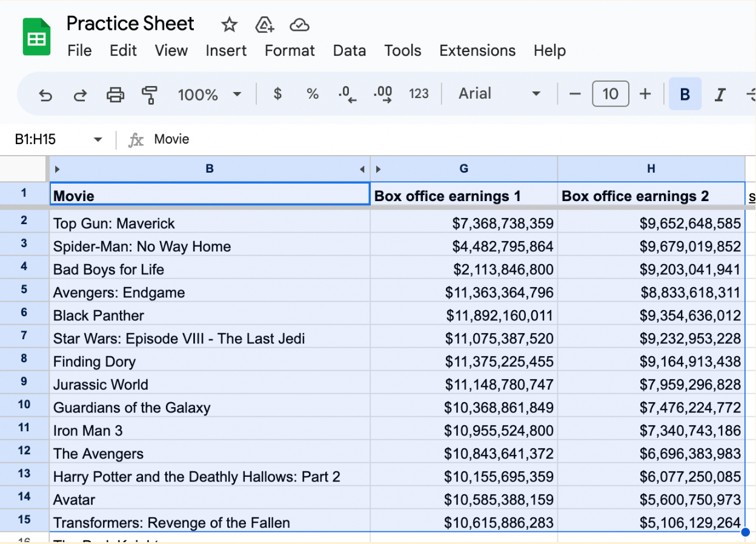This screenshot has width=756, height=544.
Task: Toggle Bold formatting off
Action: 685,94
